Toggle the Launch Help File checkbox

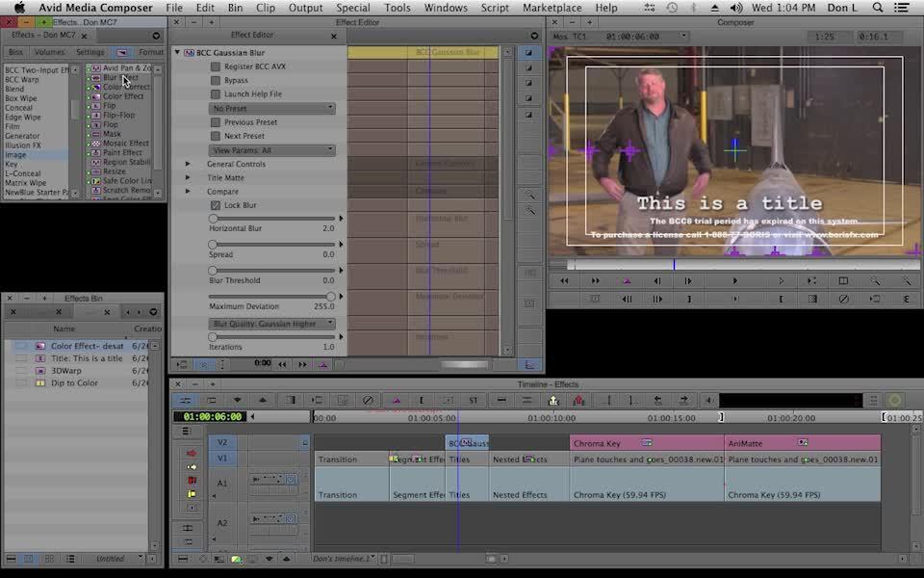coord(216,93)
